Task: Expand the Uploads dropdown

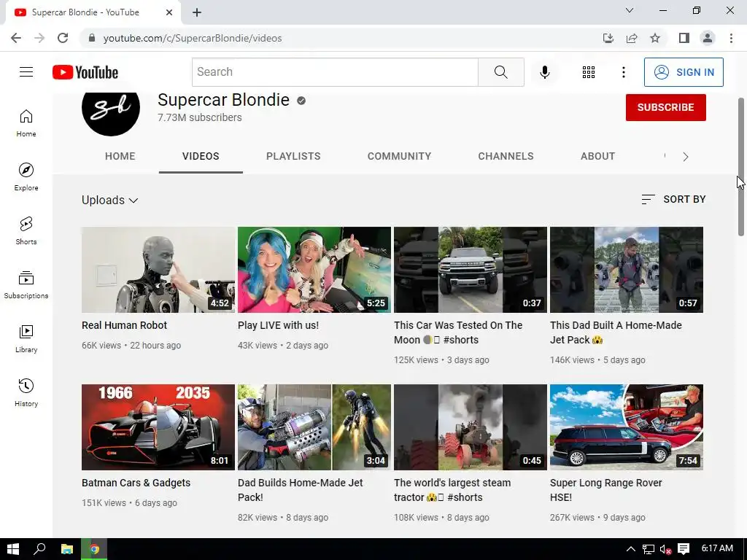Action: point(109,200)
